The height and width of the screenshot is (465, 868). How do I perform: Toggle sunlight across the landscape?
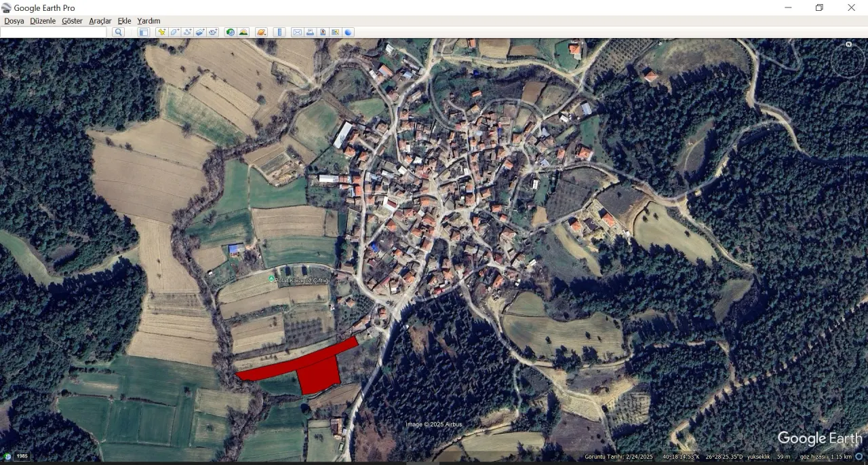pyautogui.click(x=243, y=32)
